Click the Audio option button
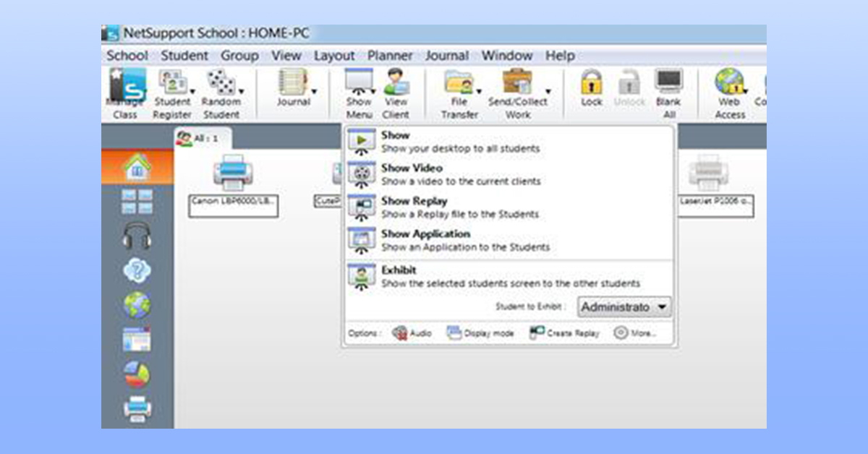 (x=412, y=333)
